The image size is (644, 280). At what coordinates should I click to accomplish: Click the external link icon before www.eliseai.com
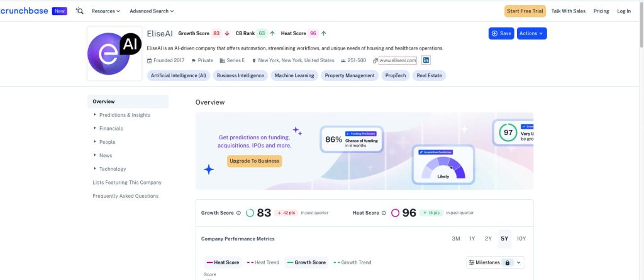point(375,61)
